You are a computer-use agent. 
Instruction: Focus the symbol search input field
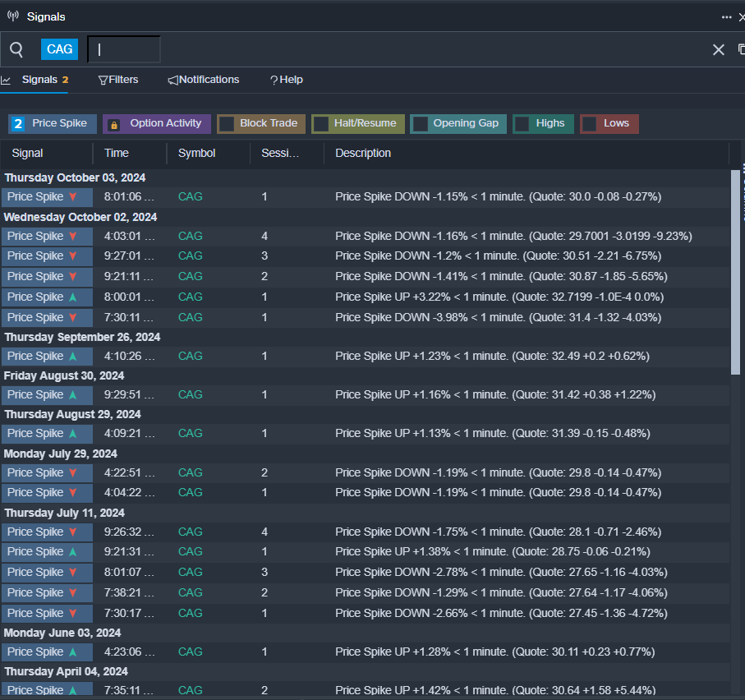pyautogui.click(x=123, y=49)
